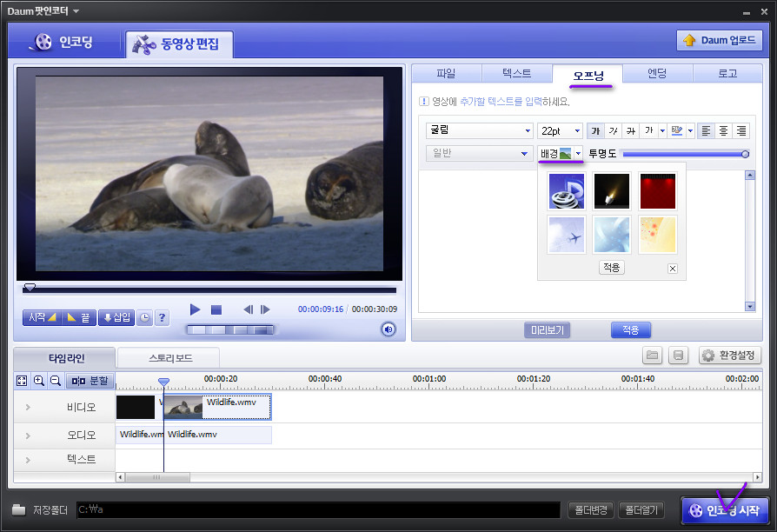The image size is (777, 532).
Task: Toggle italic text formatting
Action: click(613, 131)
